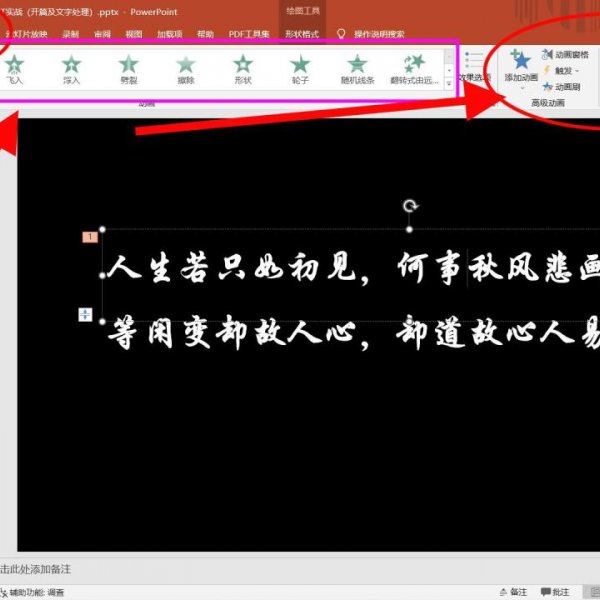This screenshot has width=600, height=600.
Task: Apply the 飞入 (Fly In) animation effect
Action: tap(14, 68)
